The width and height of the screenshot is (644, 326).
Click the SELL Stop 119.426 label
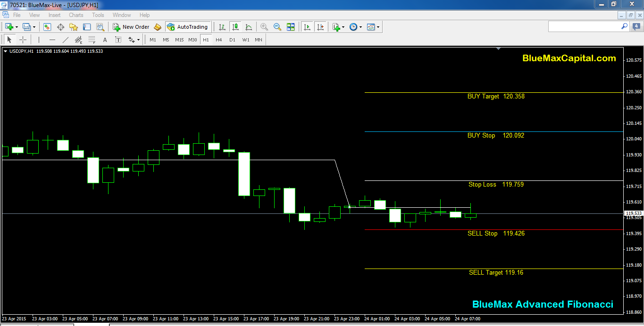496,233
